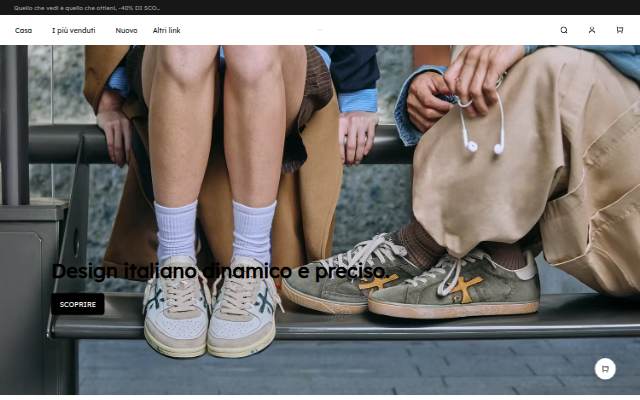Click the top announcement bar promo text
The height and width of the screenshot is (400, 640).
point(87,8)
